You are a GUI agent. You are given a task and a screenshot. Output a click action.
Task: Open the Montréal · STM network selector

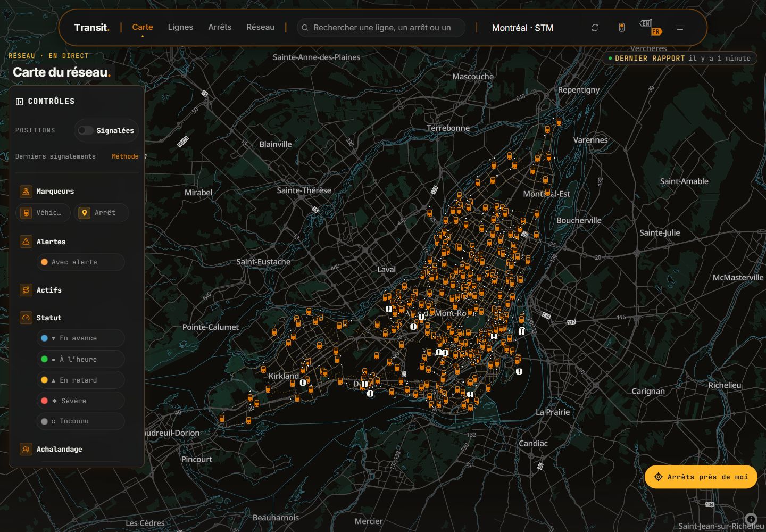click(522, 28)
